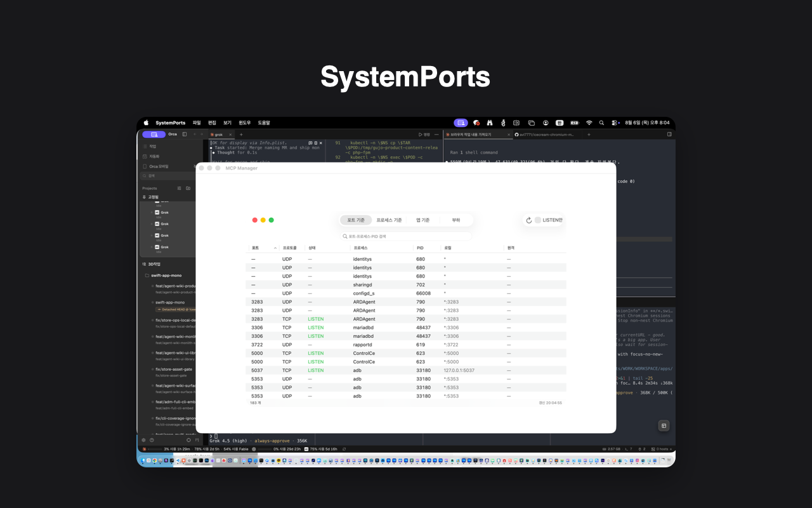
Task: Open Control Center in menu bar
Action: click(615, 123)
